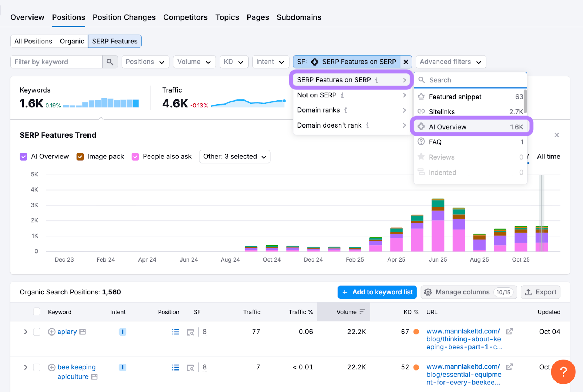
Task: Click the volume column sort icon
Action: click(362, 312)
